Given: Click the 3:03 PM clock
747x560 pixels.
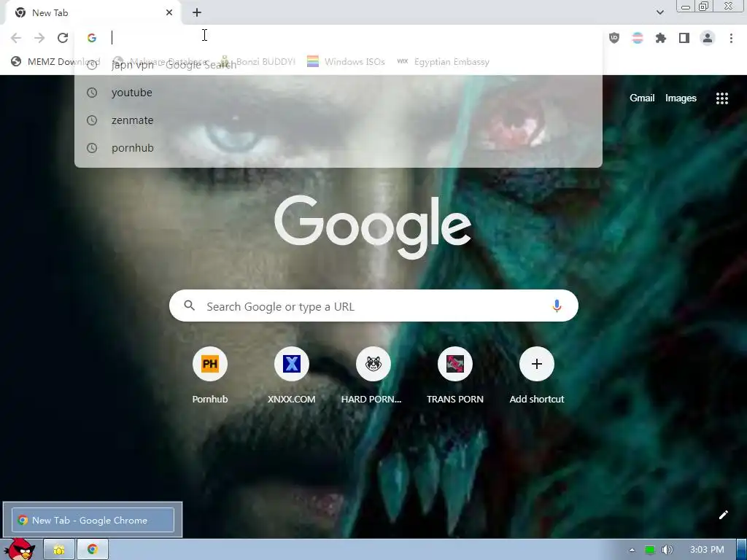Looking at the screenshot, I should point(707,550).
